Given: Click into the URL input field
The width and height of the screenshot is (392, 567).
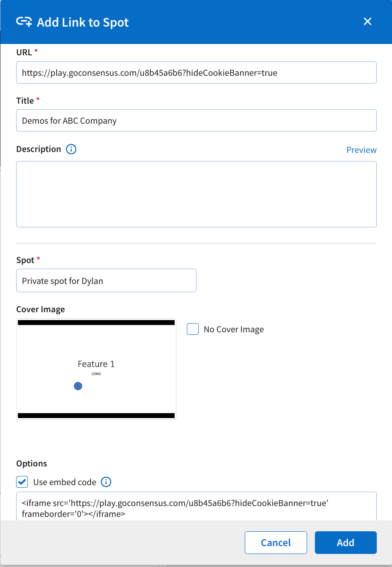Looking at the screenshot, I should [x=196, y=73].
